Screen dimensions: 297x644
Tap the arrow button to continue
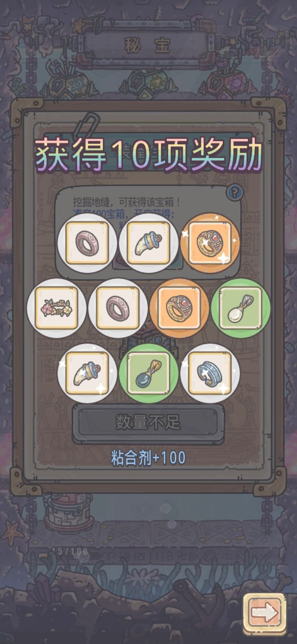(264, 613)
